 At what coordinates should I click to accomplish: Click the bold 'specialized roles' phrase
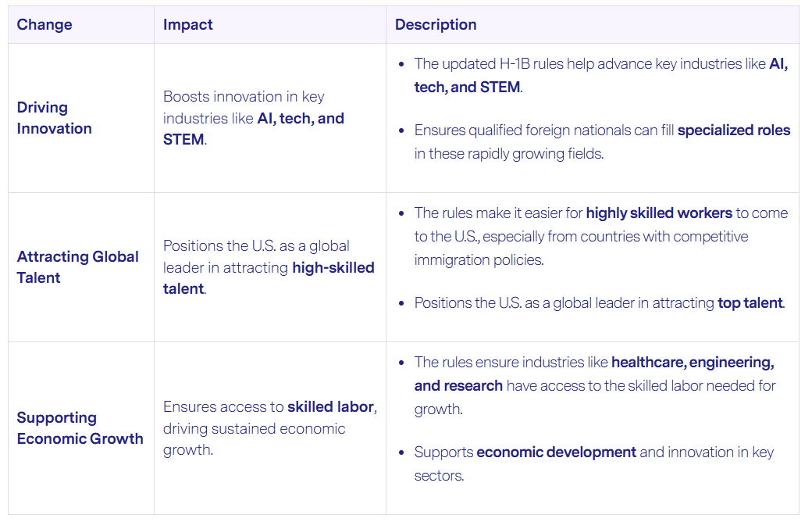pyautogui.click(x=734, y=130)
